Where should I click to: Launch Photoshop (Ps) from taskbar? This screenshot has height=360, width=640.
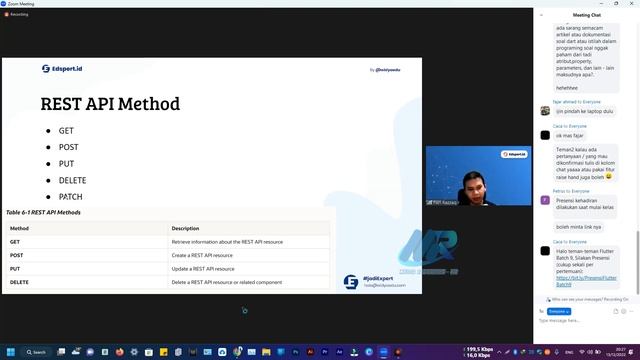pos(296,352)
